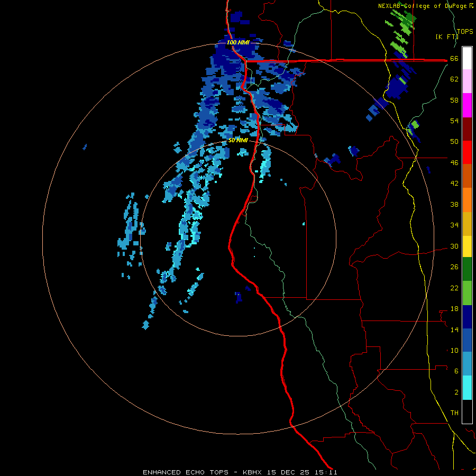This screenshot has width=476, height=476.
Task: Click the navy swatch between 14 and 18
Action: (x=467, y=317)
